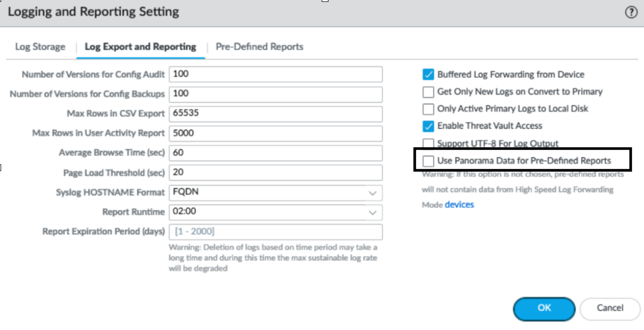Check Only Active Primary Logs to Local Disk
This screenshot has height=330, width=644.
pyautogui.click(x=428, y=109)
